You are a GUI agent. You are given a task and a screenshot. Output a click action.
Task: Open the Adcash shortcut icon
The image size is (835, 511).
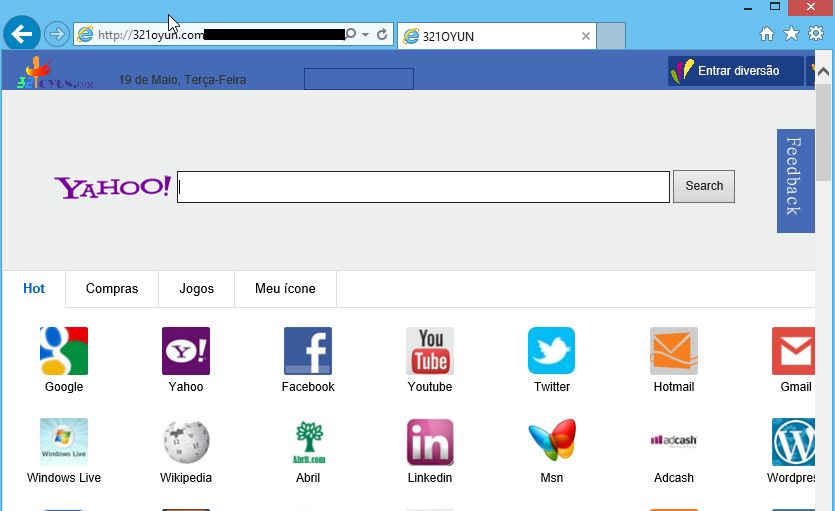click(x=674, y=440)
